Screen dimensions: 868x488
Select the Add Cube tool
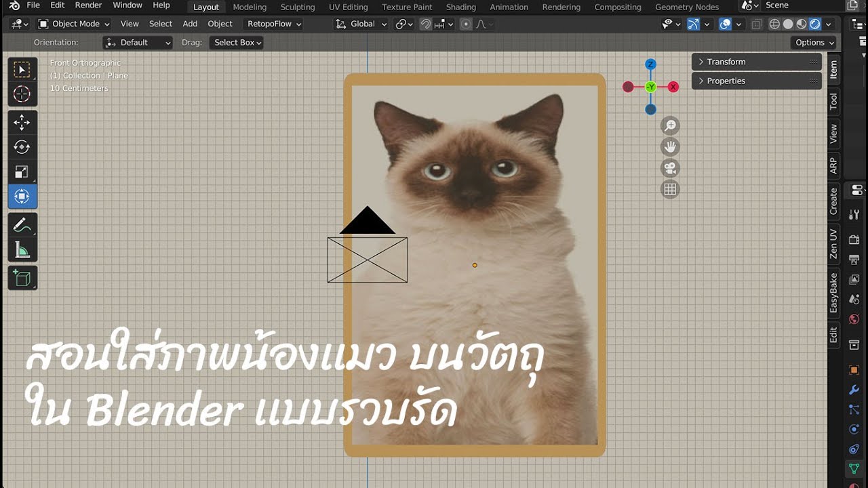pyautogui.click(x=22, y=278)
